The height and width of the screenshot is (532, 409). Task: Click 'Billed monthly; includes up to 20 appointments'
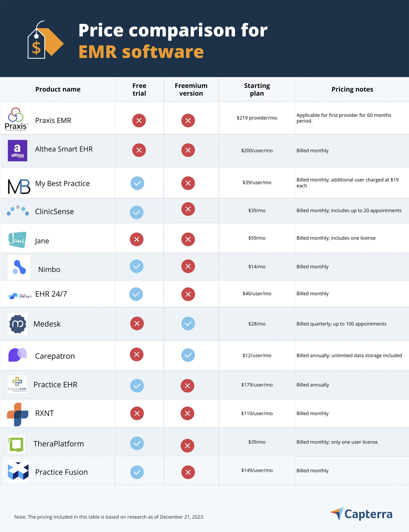(349, 210)
